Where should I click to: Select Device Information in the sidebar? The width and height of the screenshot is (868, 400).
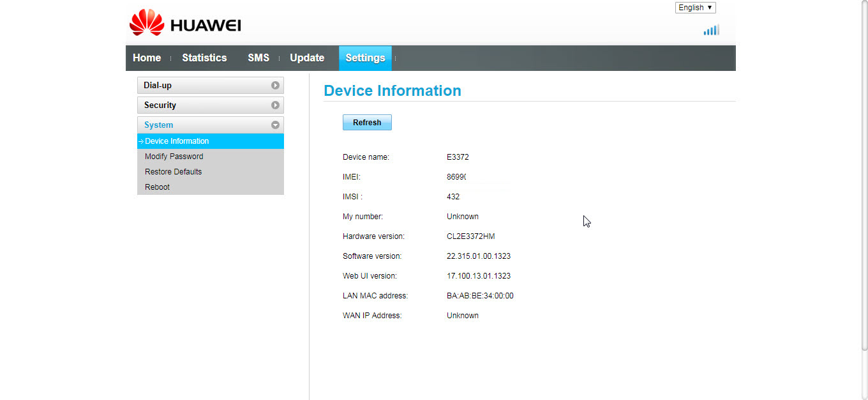[x=177, y=141]
